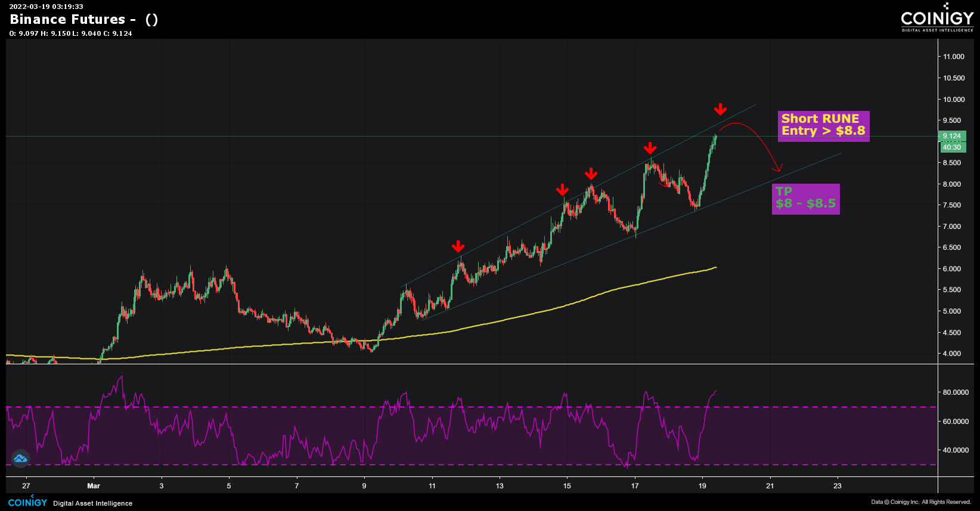Click the timestamp 2022-03-19 03:19:33
This screenshot has width=980, height=511.
(46, 7)
